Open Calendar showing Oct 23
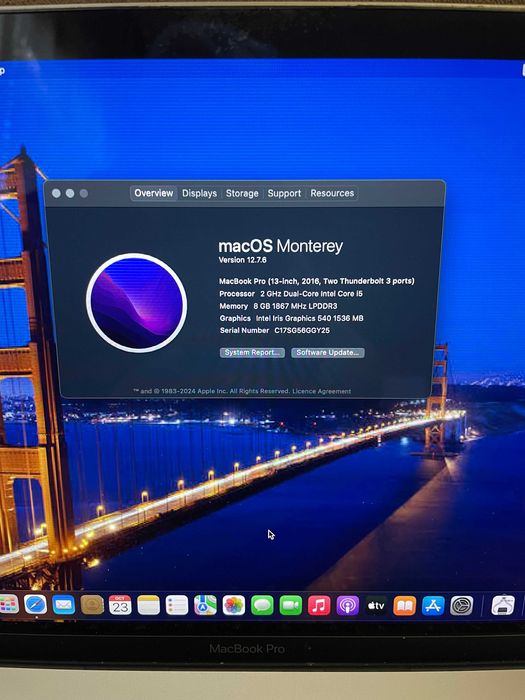525x700 pixels. pyautogui.click(x=120, y=605)
